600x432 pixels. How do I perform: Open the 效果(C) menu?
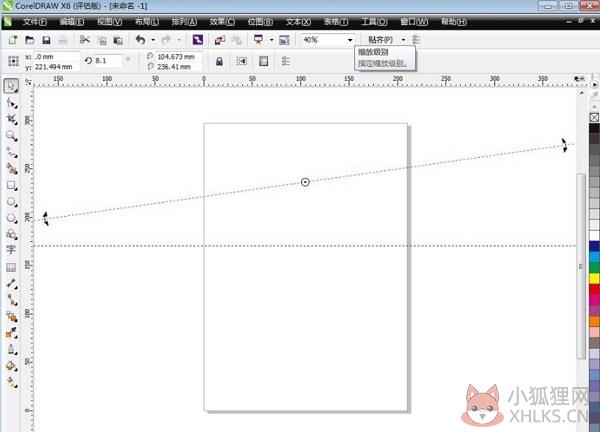pos(222,22)
